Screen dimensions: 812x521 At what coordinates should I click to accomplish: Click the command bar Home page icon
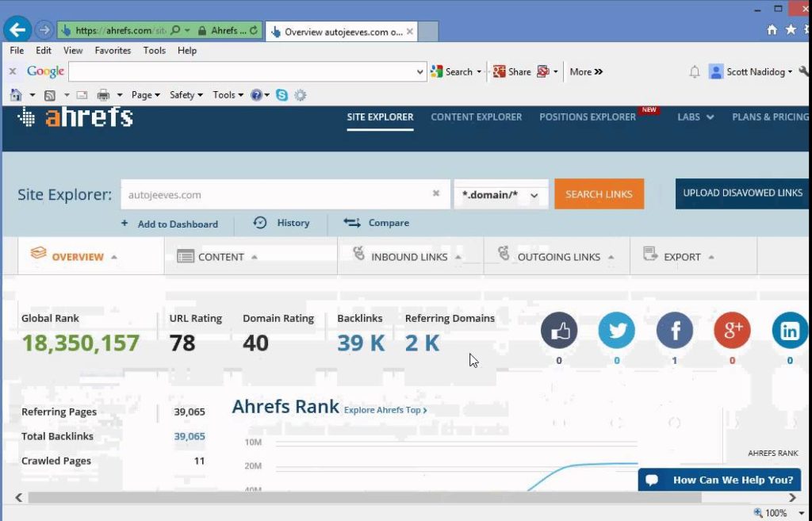tap(16, 95)
